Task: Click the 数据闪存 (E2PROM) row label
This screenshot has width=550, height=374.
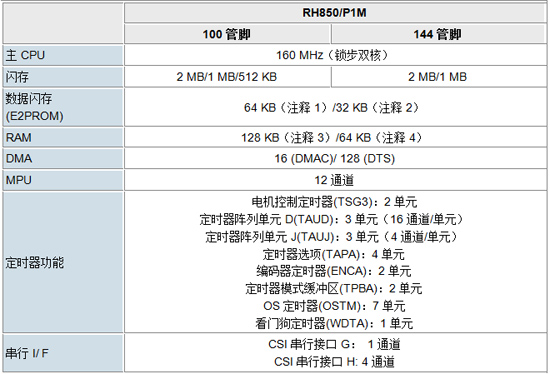Action: pos(63,107)
